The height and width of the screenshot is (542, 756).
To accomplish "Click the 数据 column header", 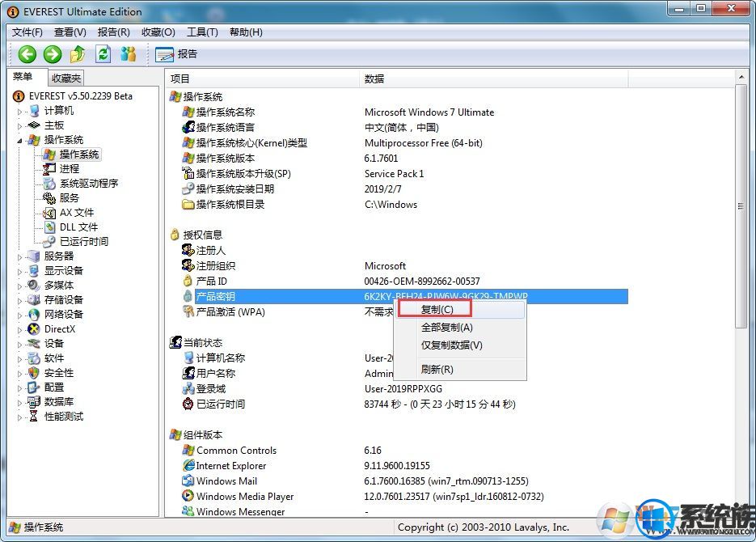I will [494, 78].
